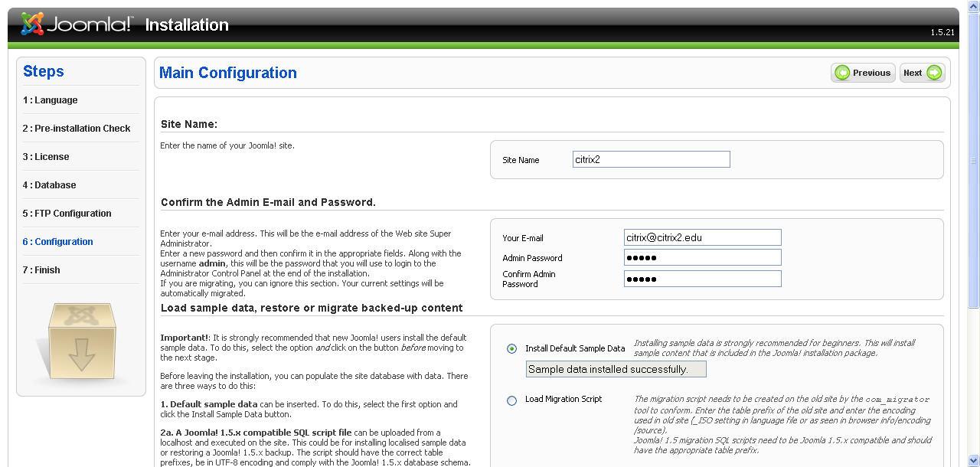Click the vertical scrollbar thumb
This screenshot has height=467, width=980.
click(x=973, y=161)
